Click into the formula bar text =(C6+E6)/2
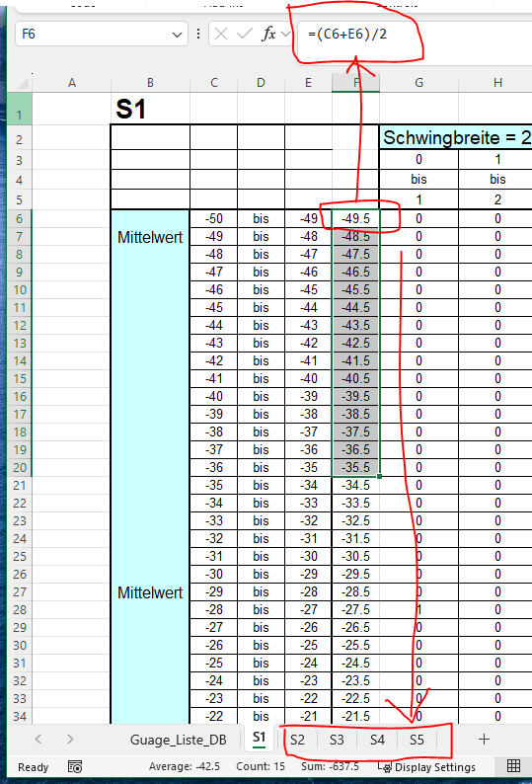Screen dimensions: 532x784 [x=347, y=35]
